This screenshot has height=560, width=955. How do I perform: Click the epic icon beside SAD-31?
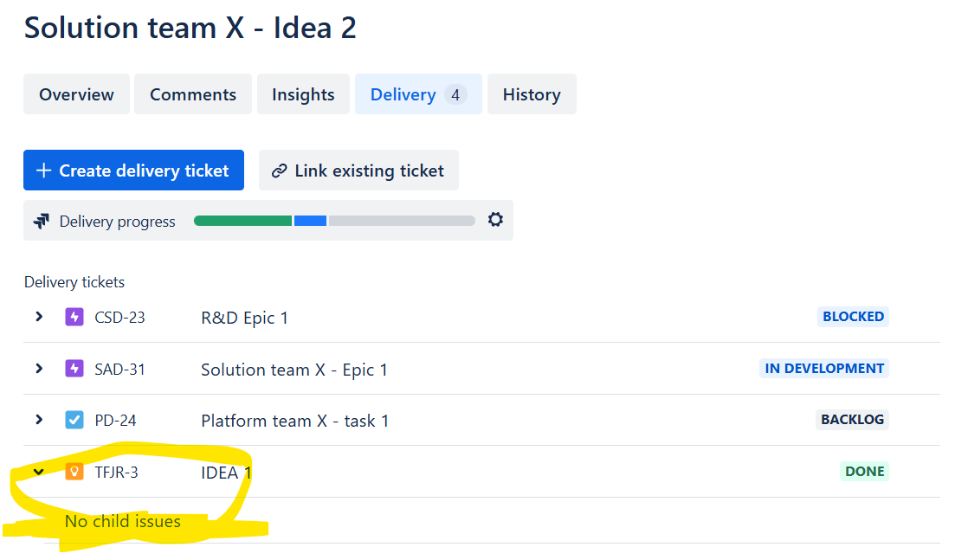pyautogui.click(x=74, y=368)
